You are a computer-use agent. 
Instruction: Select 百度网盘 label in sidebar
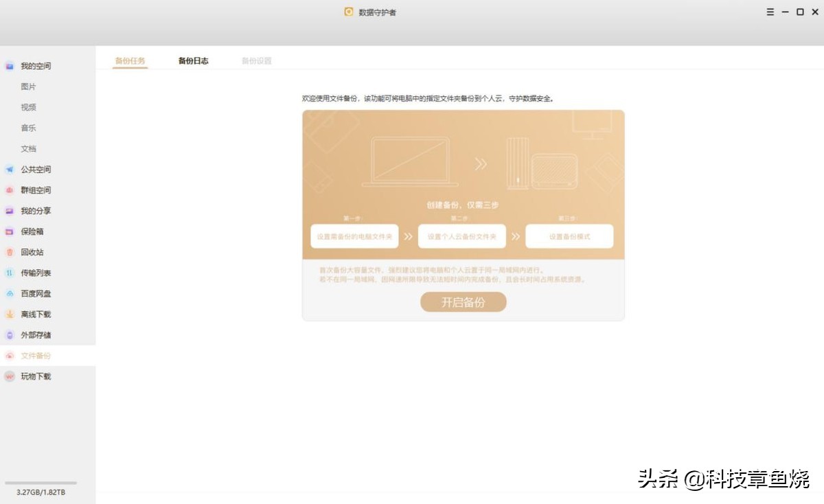pyautogui.click(x=36, y=294)
